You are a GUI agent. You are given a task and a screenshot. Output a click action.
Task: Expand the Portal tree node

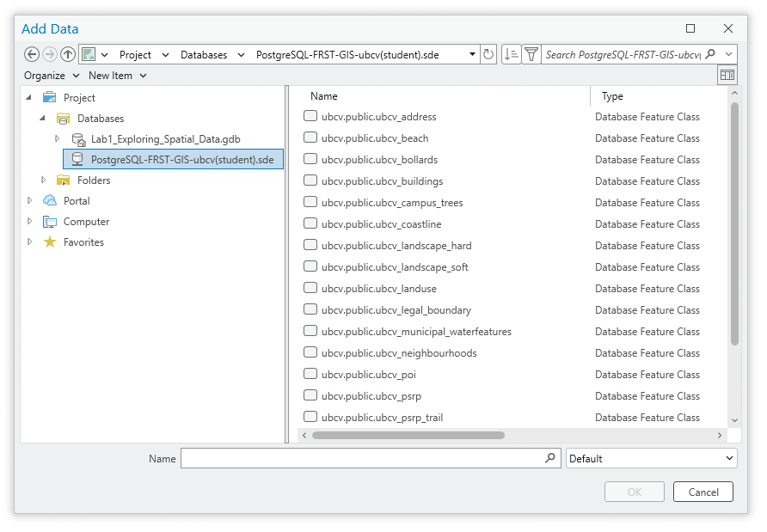pos(29,200)
